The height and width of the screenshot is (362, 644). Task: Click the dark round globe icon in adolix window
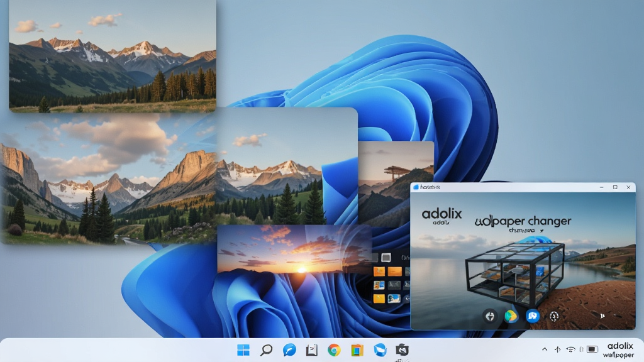489,317
